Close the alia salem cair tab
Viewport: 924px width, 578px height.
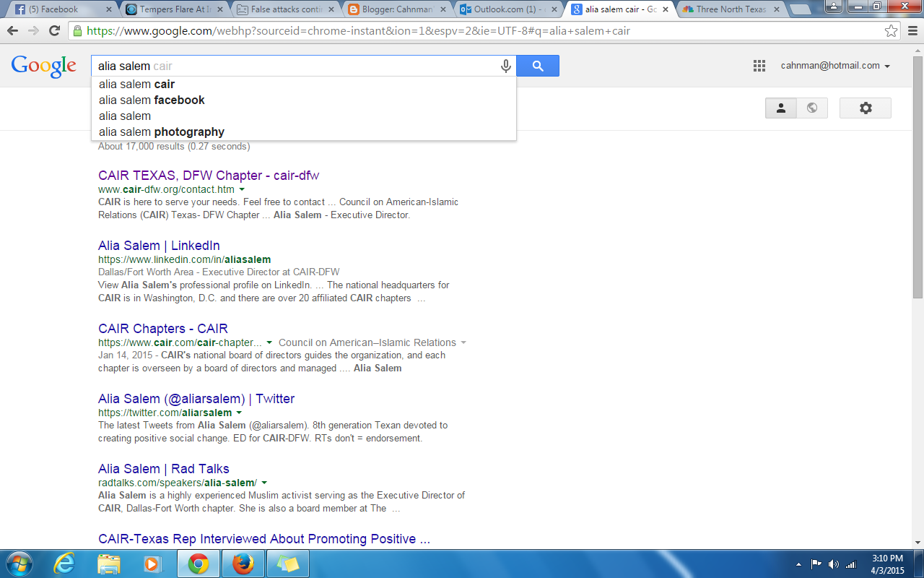[x=665, y=9]
